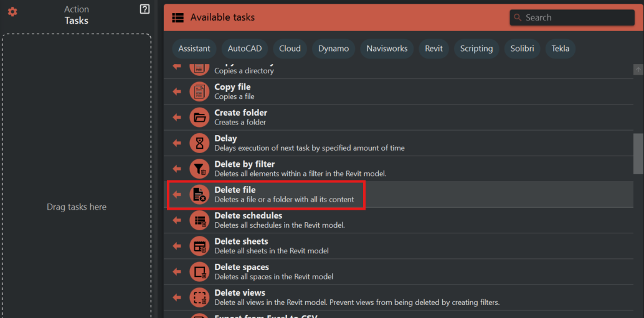The image size is (644, 318).
Task: Select the 'Delete sheets' title text
Action: click(241, 241)
